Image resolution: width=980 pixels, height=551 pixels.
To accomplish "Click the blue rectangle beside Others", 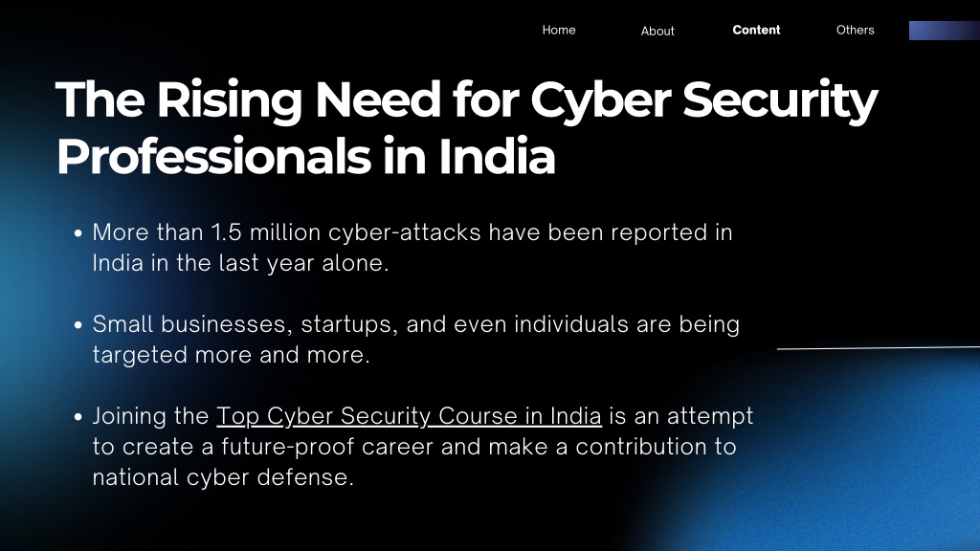I will click(945, 31).
